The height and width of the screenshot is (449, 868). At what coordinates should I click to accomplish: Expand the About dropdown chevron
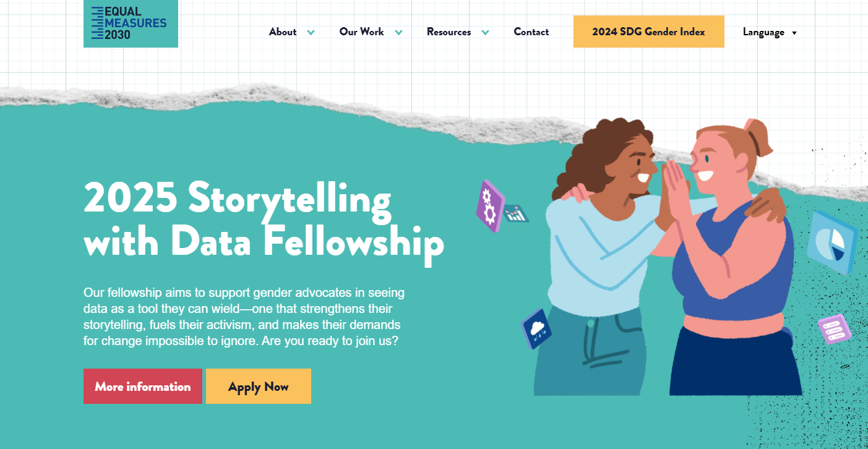(x=311, y=32)
